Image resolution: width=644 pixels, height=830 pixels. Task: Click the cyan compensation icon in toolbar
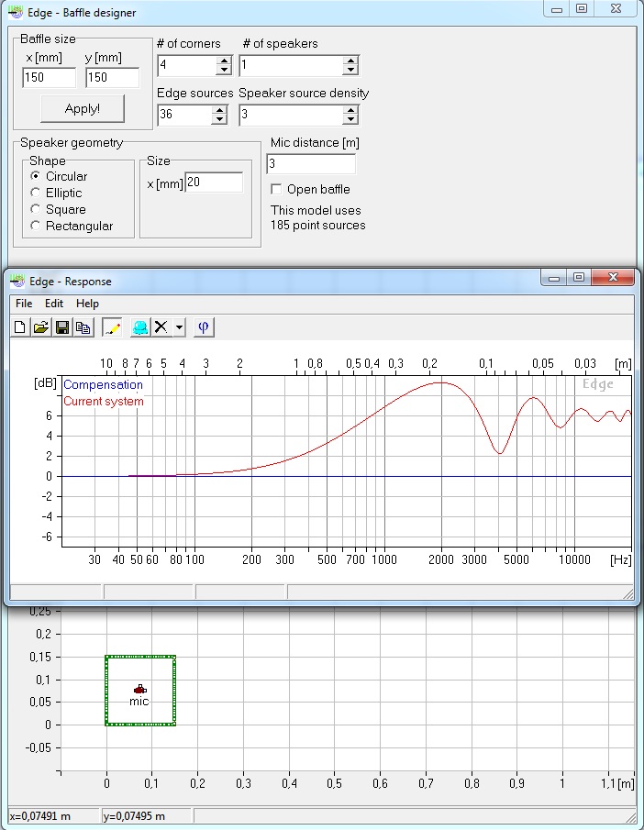(139, 327)
